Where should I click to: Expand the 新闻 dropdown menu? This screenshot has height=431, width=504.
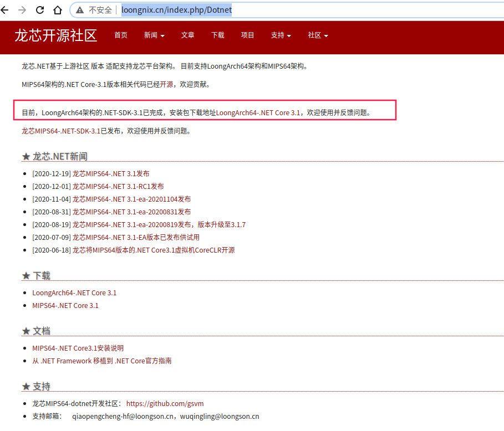pyautogui.click(x=154, y=35)
